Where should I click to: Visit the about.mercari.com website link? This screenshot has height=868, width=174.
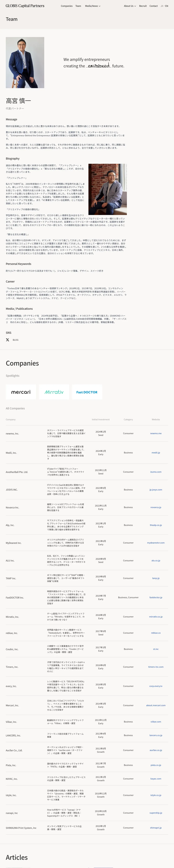tap(156, 705)
